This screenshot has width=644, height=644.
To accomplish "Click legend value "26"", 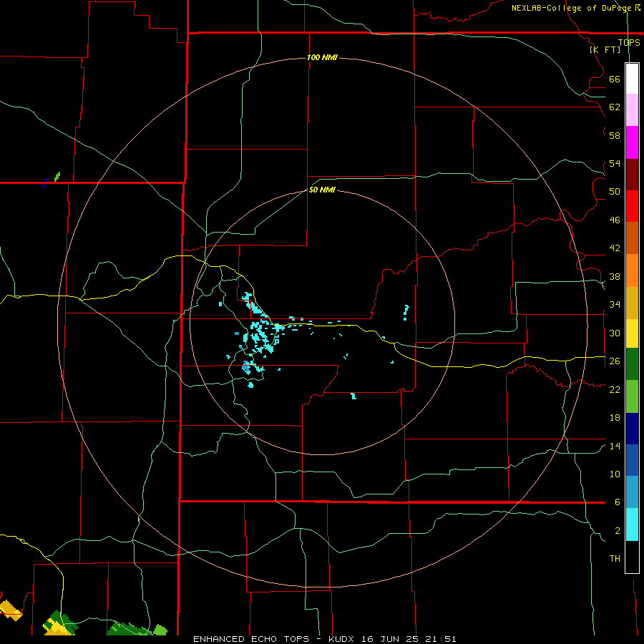I will (x=615, y=361).
